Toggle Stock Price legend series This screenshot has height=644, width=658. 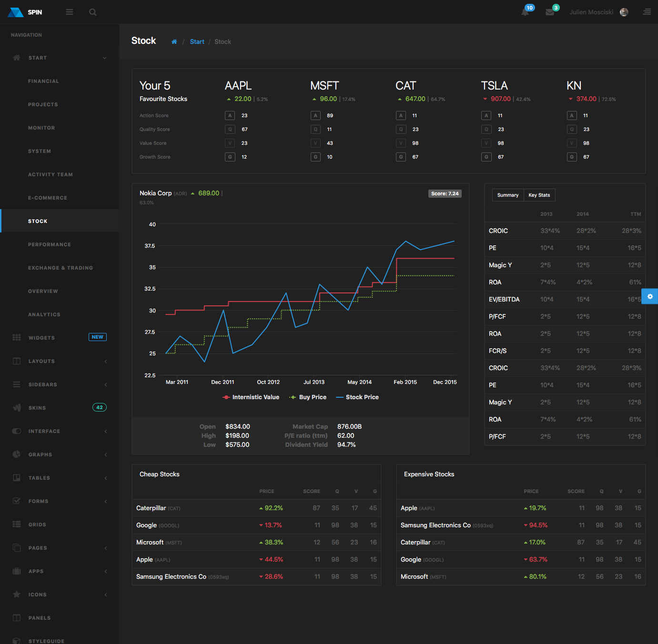(357, 397)
